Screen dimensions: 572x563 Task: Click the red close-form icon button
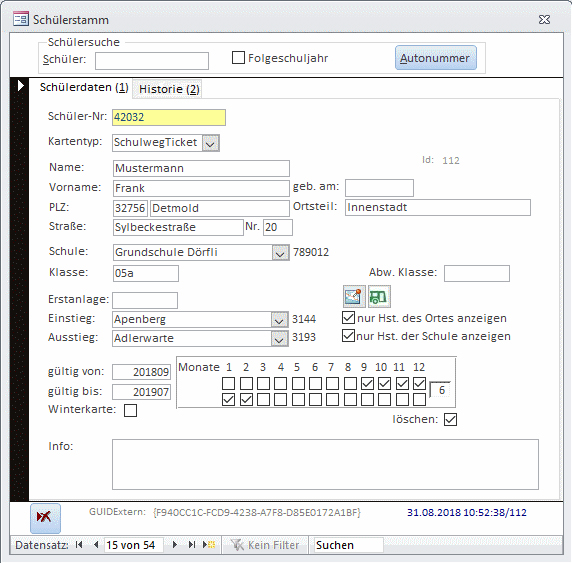pos(45,517)
